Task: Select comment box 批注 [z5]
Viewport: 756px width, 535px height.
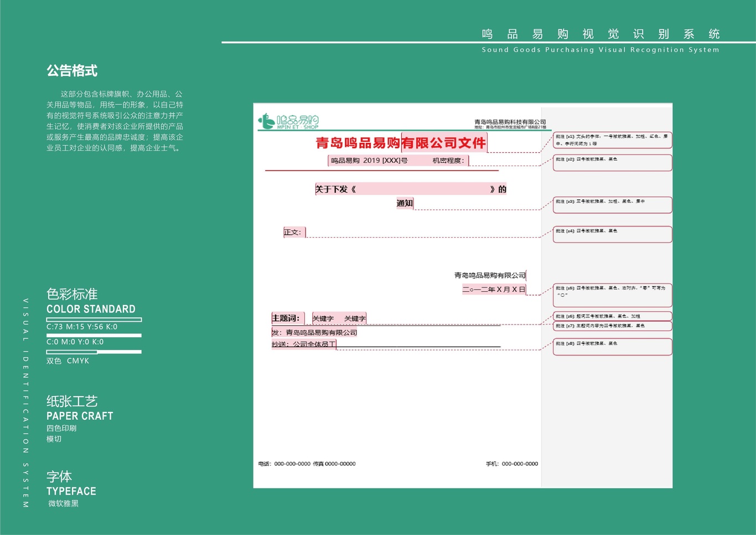Action: coord(612,295)
